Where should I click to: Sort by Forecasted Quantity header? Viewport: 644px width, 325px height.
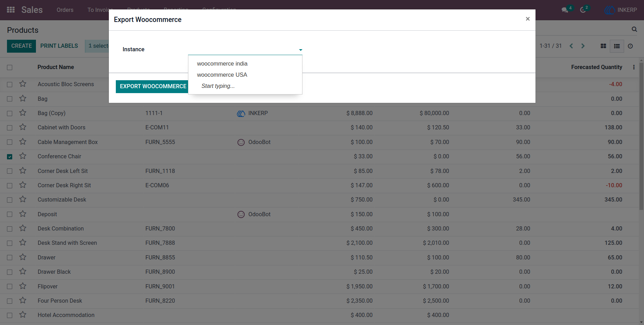click(597, 67)
